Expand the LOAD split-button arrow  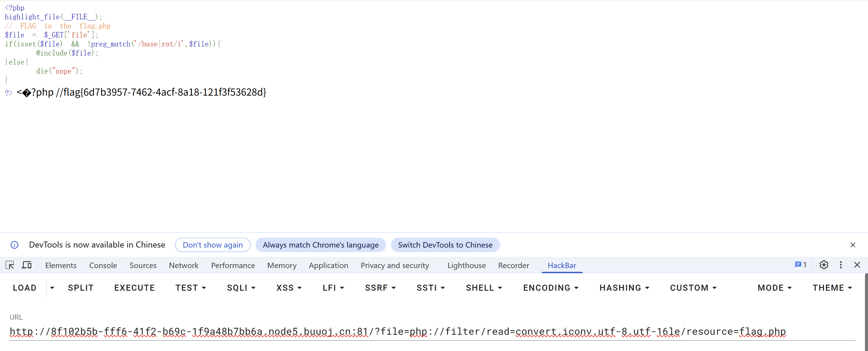click(x=52, y=288)
